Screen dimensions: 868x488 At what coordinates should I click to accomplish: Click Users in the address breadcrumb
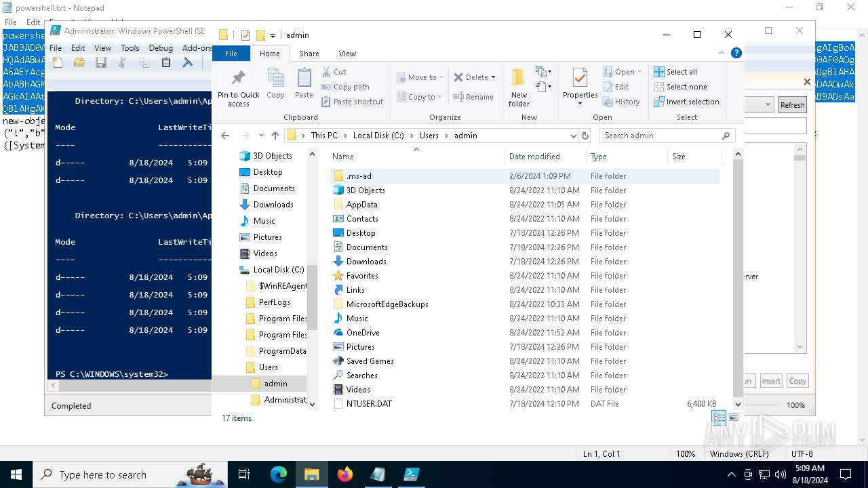click(x=429, y=136)
